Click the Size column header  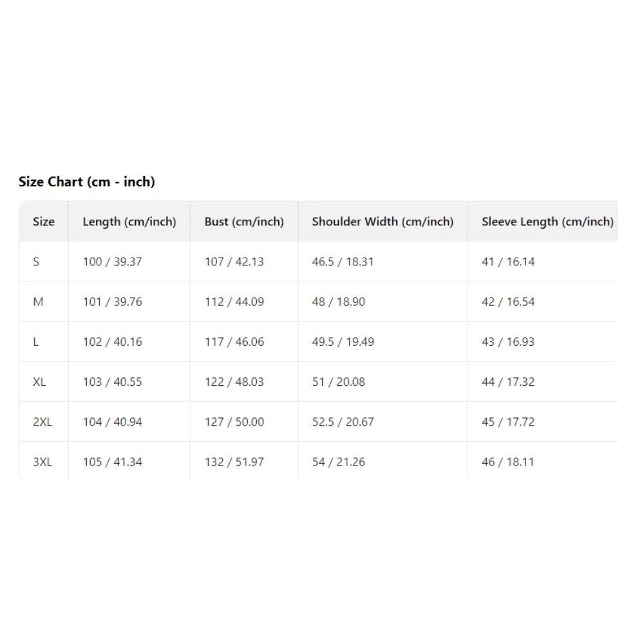pos(44,222)
